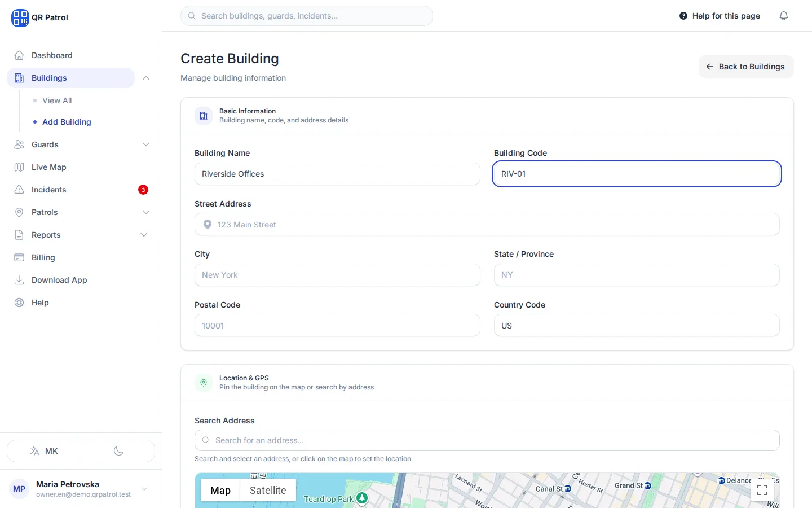Switch map to Satellite view
Viewport: 812px width, 508px height.
coord(268,491)
